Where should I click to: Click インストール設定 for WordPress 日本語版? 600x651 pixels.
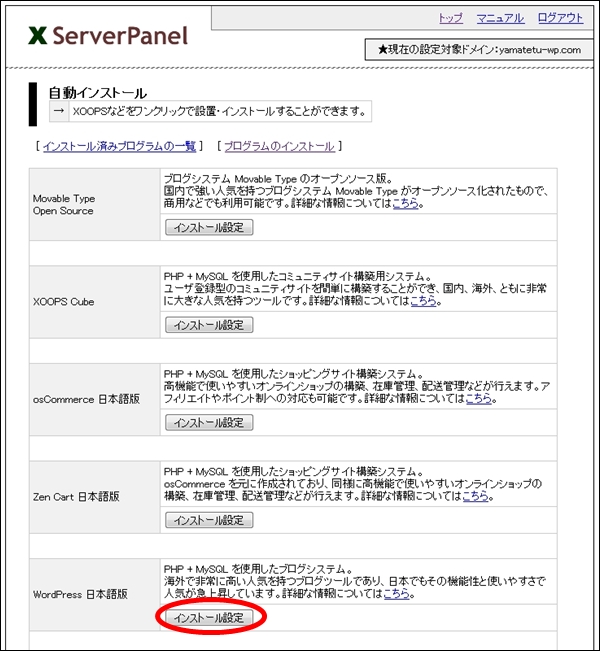(209, 618)
